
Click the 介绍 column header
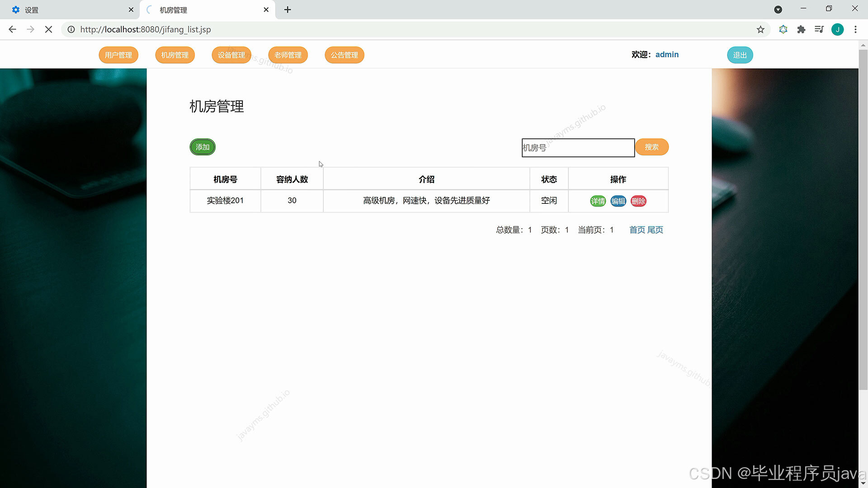pos(426,179)
